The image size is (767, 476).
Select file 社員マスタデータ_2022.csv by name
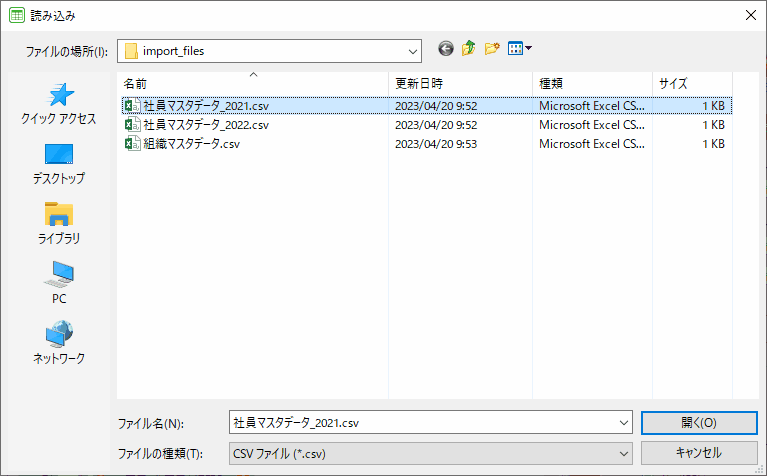pyautogui.click(x=206, y=125)
